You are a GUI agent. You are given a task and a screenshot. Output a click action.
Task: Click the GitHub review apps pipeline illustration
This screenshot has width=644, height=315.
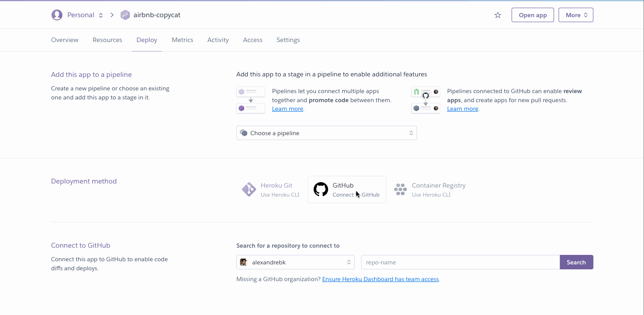pyautogui.click(x=426, y=100)
